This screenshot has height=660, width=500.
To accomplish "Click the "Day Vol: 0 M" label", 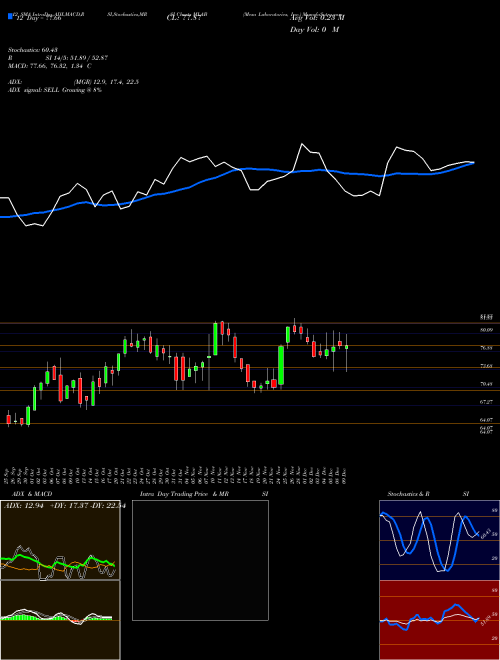I will [x=314, y=29].
